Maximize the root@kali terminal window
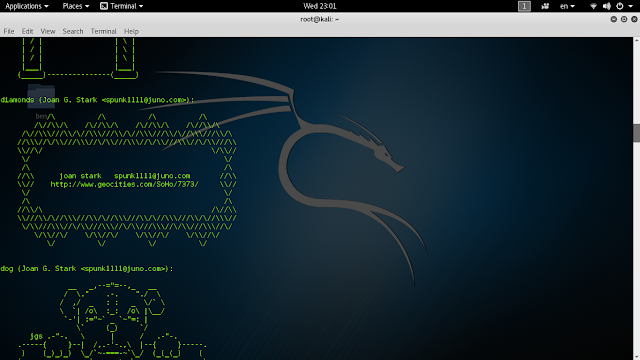This screenshot has width=640, height=360. (x=624, y=19)
